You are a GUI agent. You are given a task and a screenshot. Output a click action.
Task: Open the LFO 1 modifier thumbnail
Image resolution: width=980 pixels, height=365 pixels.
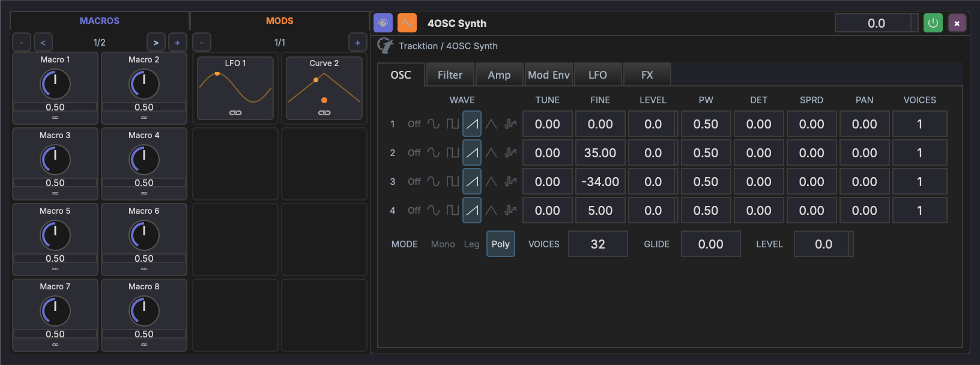pyautogui.click(x=235, y=88)
